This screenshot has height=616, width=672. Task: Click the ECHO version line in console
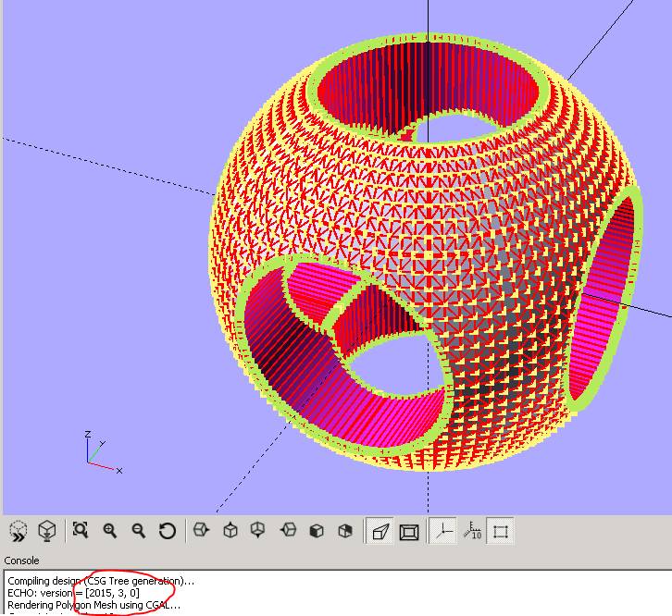(73, 593)
